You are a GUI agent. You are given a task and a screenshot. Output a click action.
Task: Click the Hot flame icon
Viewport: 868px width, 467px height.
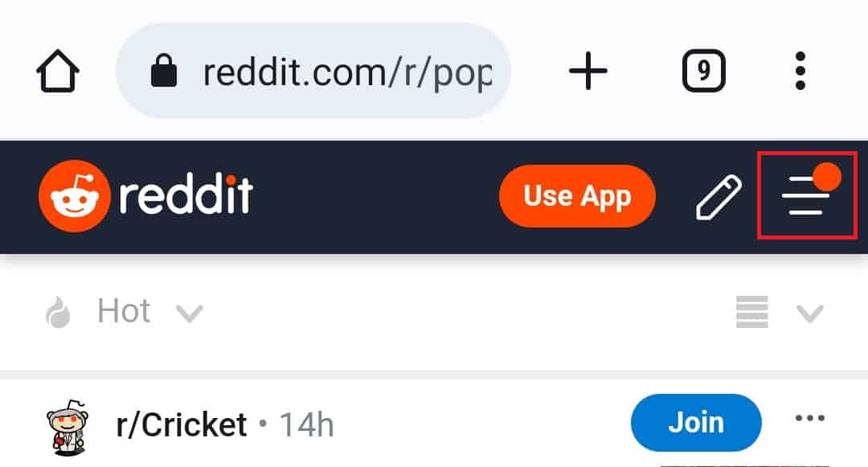(x=58, y=312)
